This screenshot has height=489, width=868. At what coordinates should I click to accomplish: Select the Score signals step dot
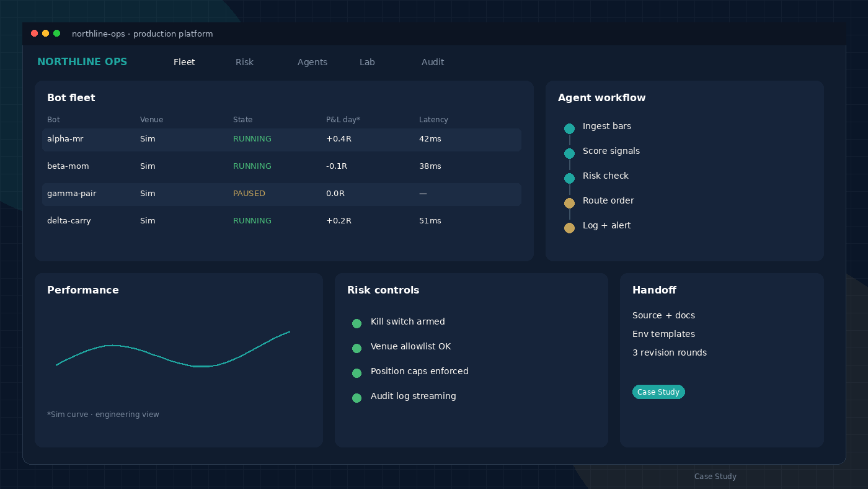(569, 153)
